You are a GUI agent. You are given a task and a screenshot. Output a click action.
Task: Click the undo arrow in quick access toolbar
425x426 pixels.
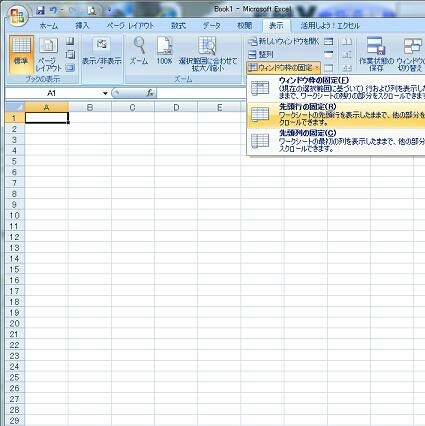point(53,11)
